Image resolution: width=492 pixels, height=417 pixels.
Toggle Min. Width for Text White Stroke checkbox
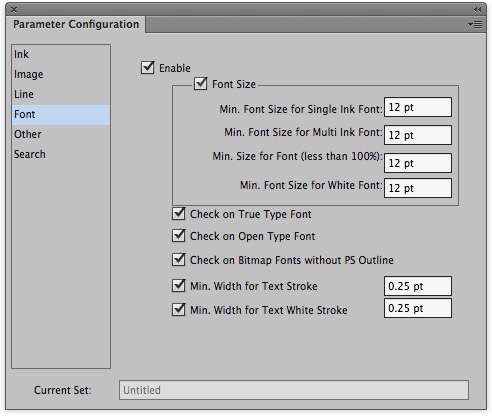click(x=179, y=310)
